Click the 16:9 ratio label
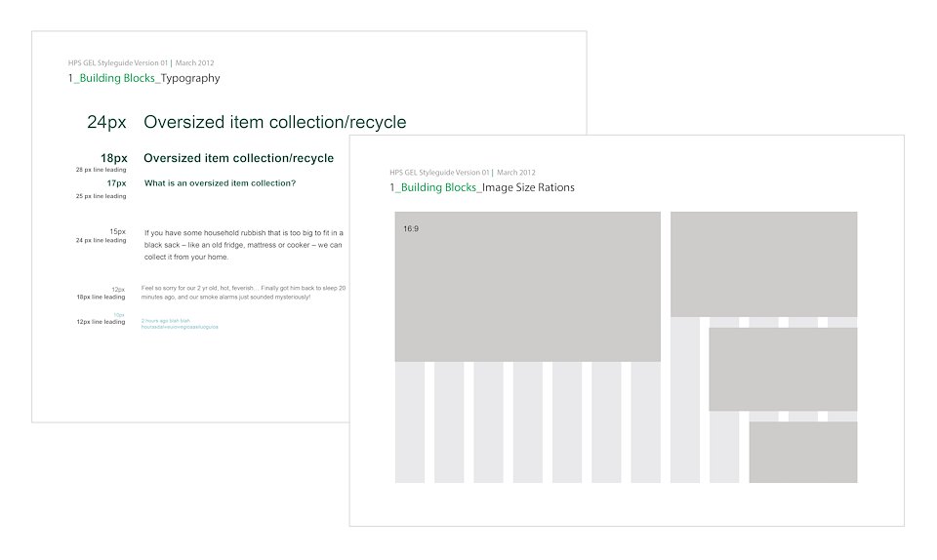 [x=411, y=228]
